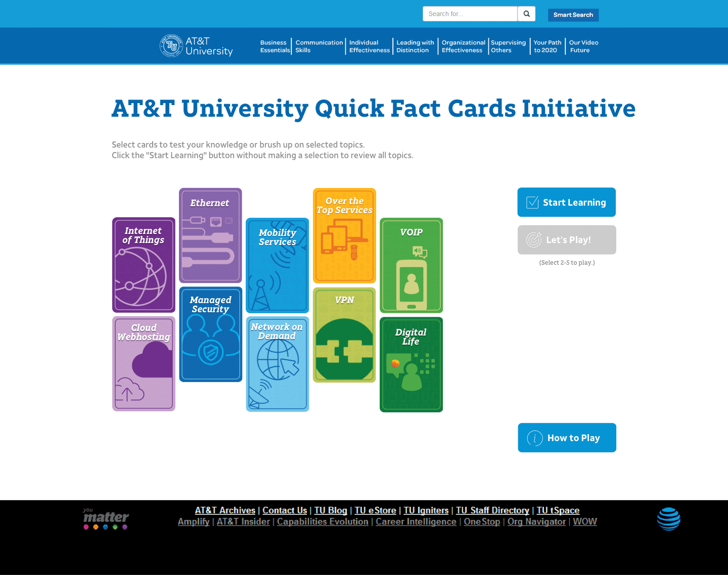Open the Your Path to 2020 menu
728x575 pixels.
coord(548,46)
